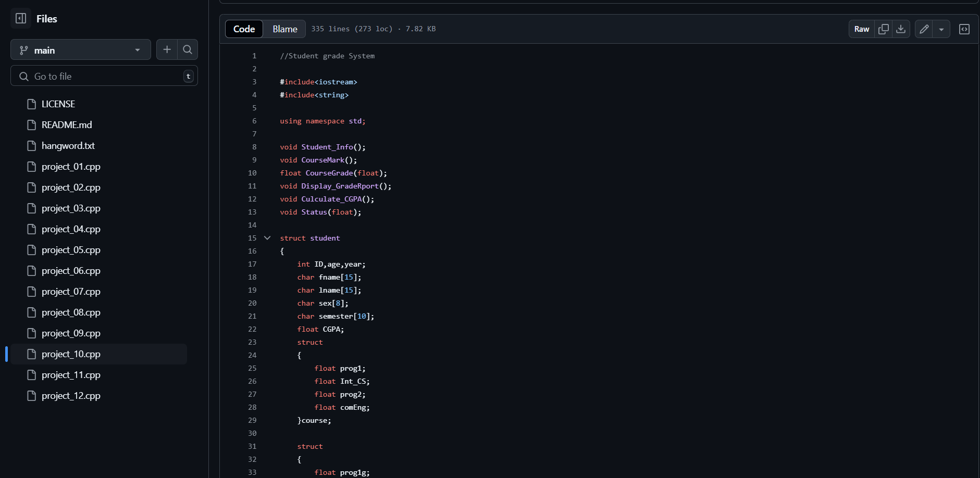
Task: Click the 'float CGPA;' code line
Action: point(320,329)
